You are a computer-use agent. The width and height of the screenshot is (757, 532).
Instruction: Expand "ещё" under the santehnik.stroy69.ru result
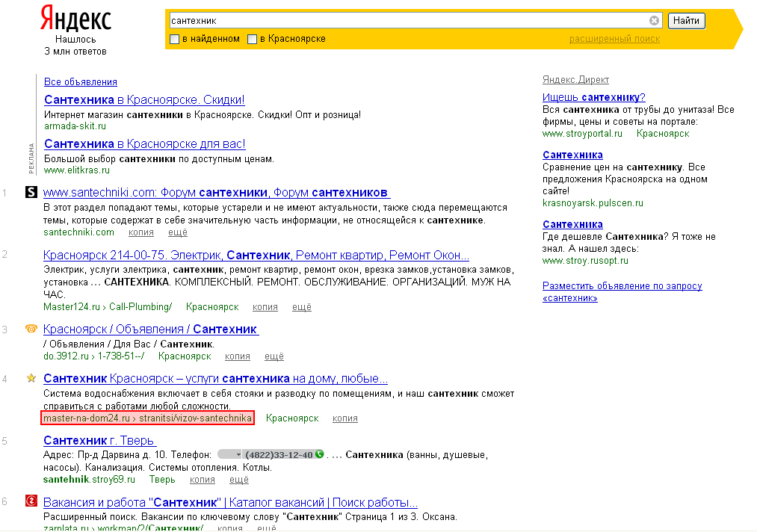(x=239, y=480)
